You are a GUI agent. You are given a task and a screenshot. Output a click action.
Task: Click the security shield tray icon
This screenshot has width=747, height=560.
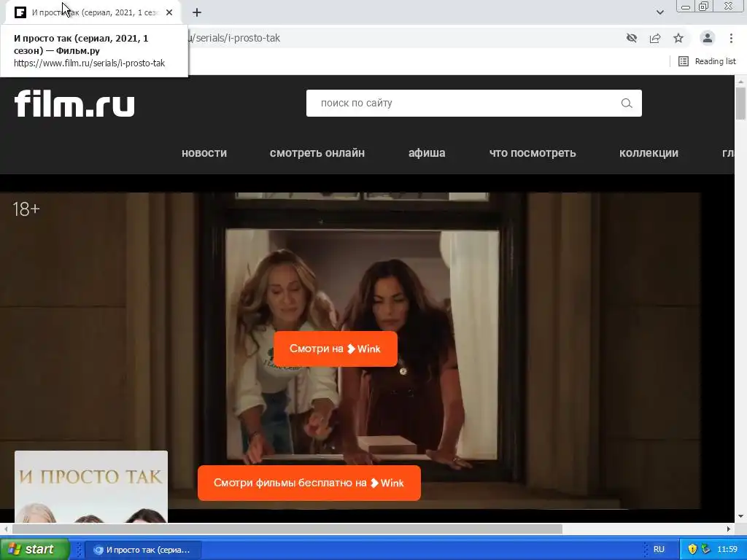[x=692, y=550]
